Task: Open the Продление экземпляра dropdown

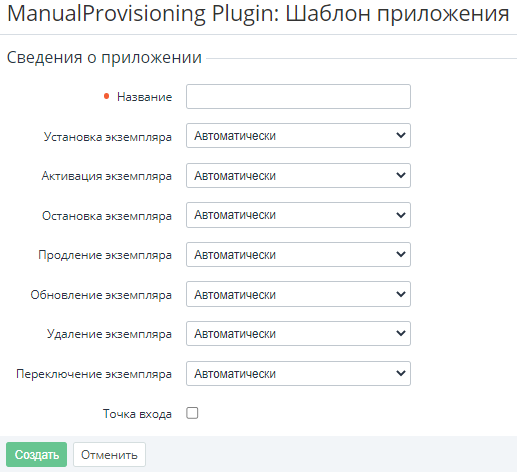Action: [298, 255]
